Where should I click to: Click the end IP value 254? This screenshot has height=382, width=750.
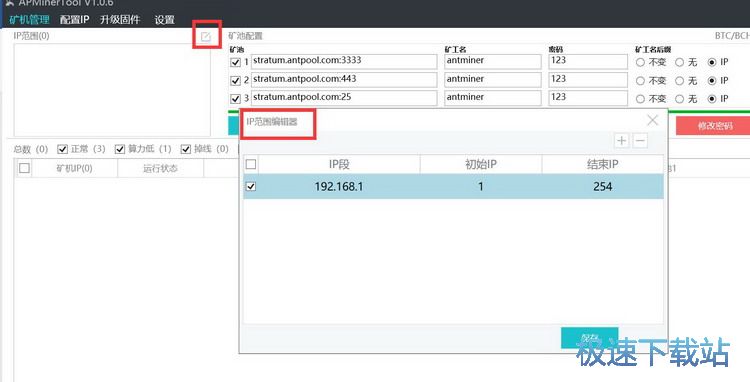[603, 186]
